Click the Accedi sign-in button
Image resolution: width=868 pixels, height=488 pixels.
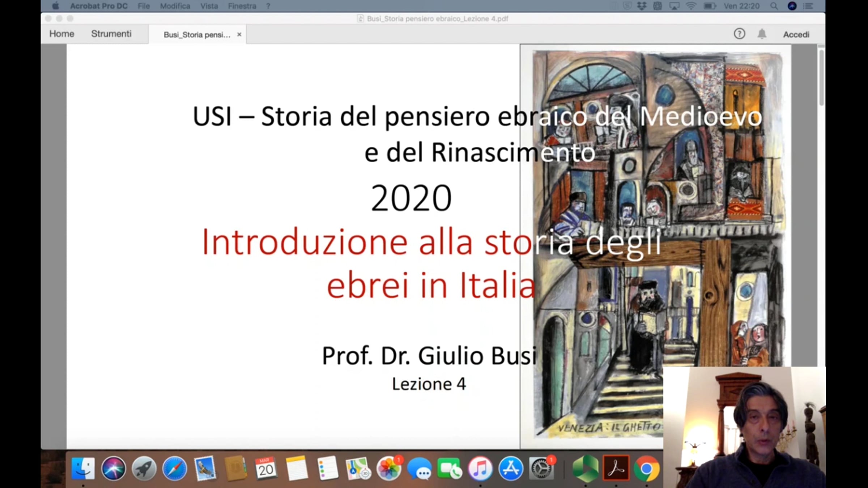796,34
